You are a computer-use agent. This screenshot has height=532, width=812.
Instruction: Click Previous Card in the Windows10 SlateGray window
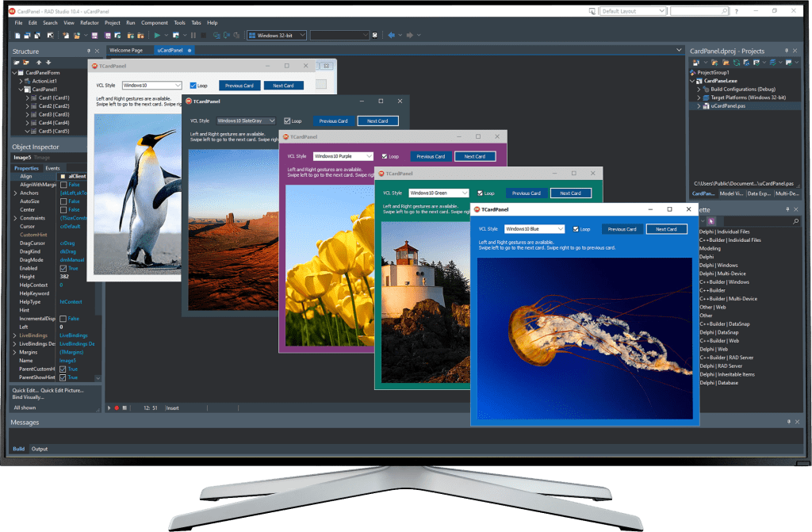(x=333, y=121)
